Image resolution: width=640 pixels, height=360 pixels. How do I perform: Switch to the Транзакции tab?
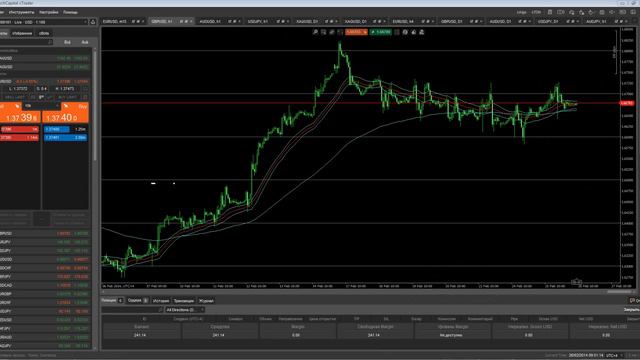point(184,301)
